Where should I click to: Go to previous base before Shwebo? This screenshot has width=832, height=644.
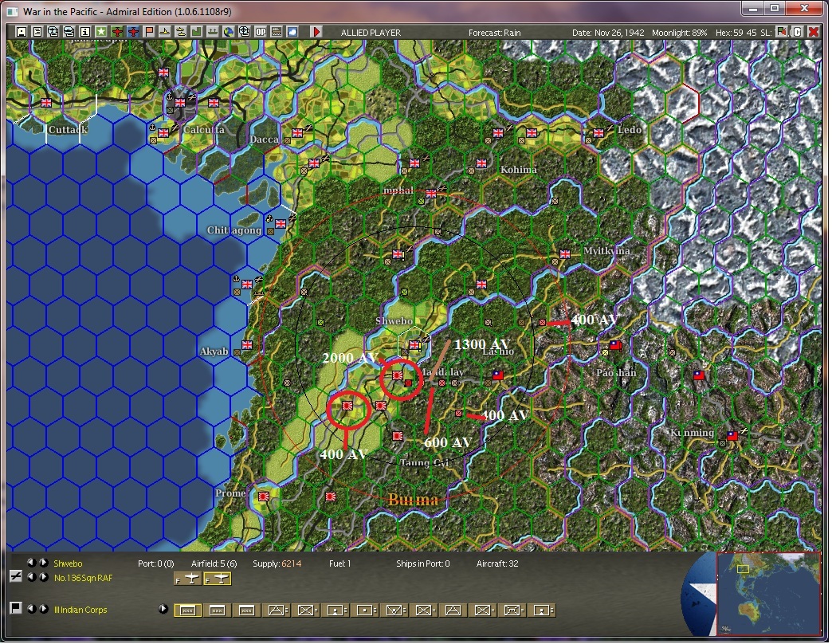31,563
